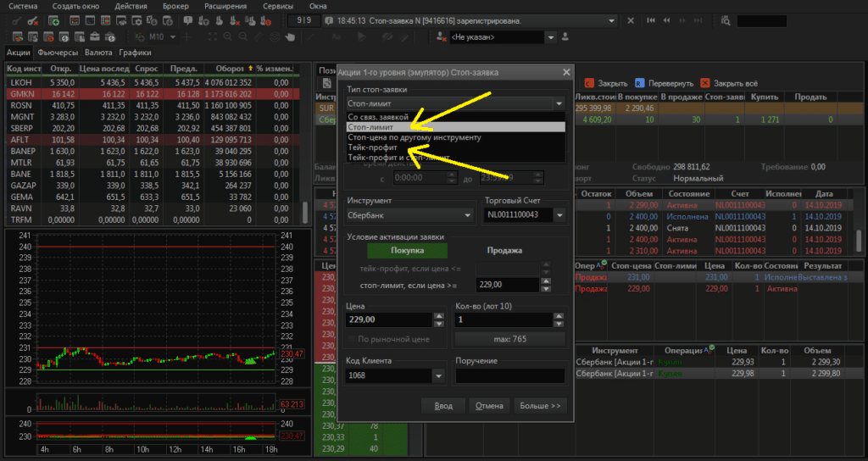The height and width of the screenshot is (461, 868).
Task: Click the blue Перевернуть icon
Action: point(639,84)
